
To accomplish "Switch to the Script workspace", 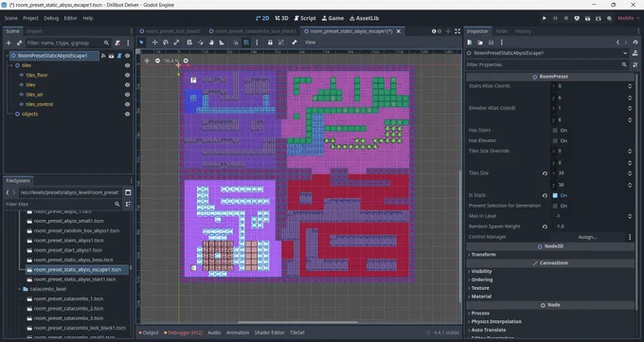I will (x=305, y=18).
